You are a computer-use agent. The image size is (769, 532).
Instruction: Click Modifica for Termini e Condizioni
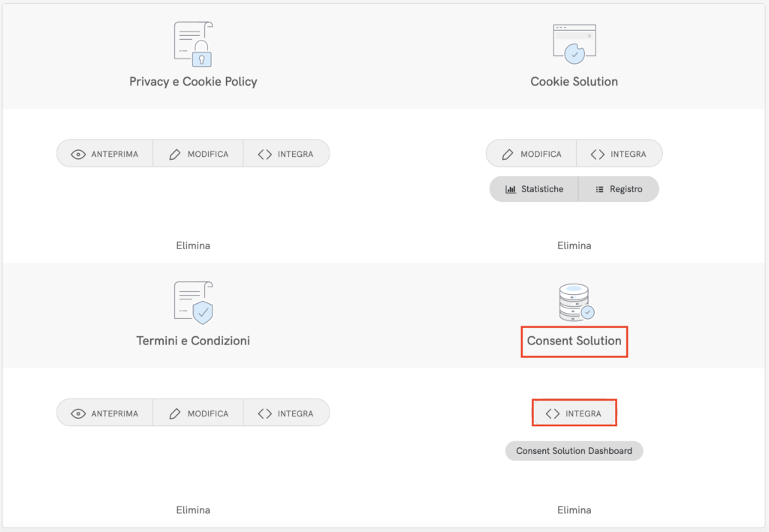tap(198, 413)
